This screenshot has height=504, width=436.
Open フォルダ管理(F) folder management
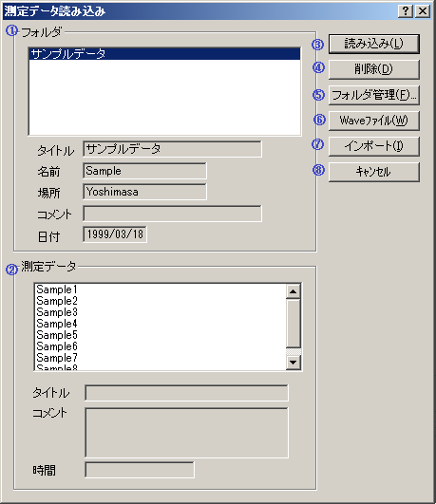[374, 95]
